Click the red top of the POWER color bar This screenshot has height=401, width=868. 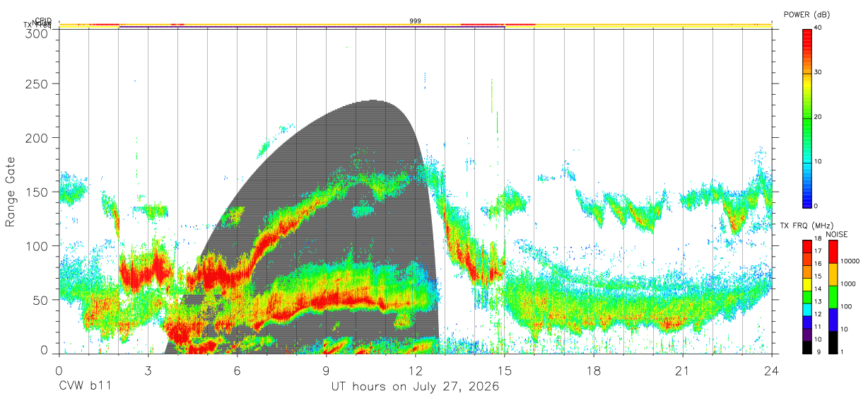807,33
